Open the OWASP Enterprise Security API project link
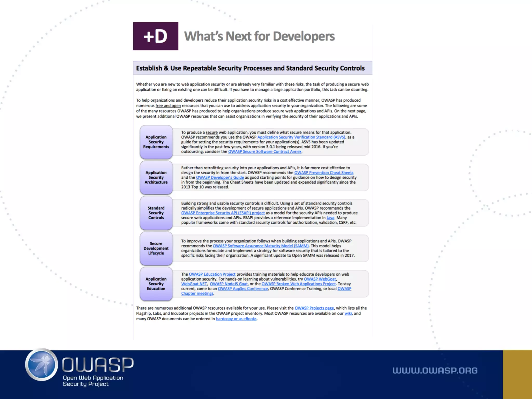 [223, 213]
